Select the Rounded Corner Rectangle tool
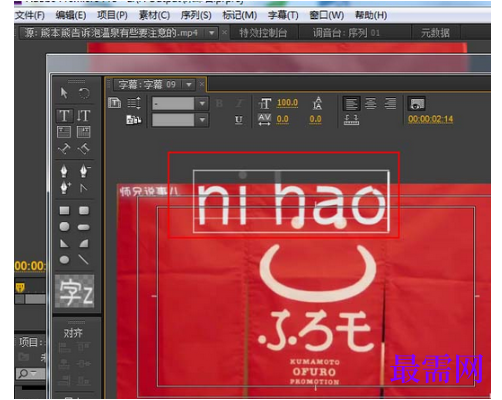 coord(84,210)
